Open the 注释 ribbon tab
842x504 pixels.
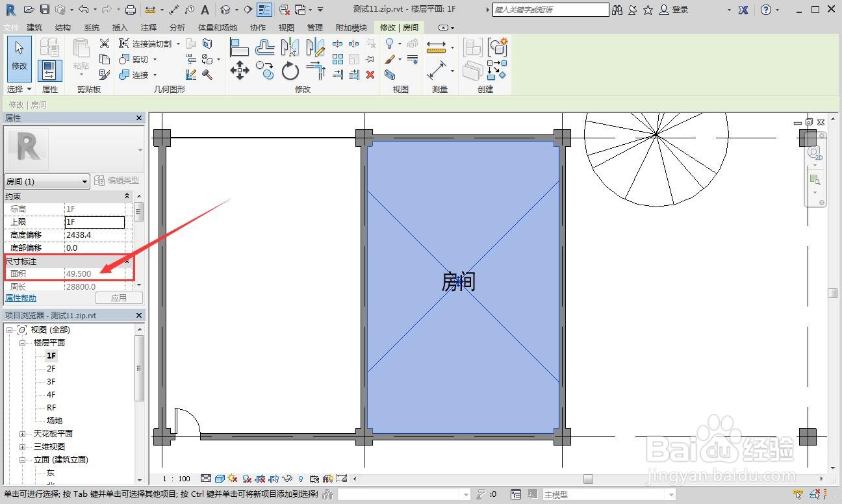coord(149,28)
